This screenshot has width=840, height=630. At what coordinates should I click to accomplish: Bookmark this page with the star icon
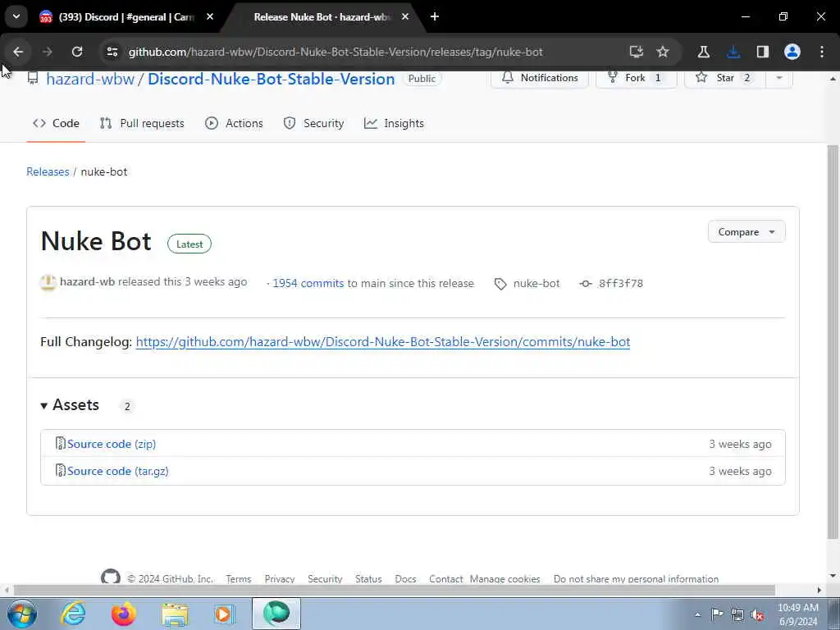click(663, 52)
